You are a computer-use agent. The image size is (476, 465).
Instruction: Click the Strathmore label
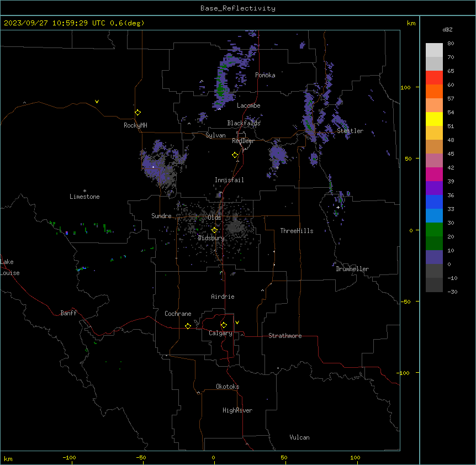click(x=285, y=336)
